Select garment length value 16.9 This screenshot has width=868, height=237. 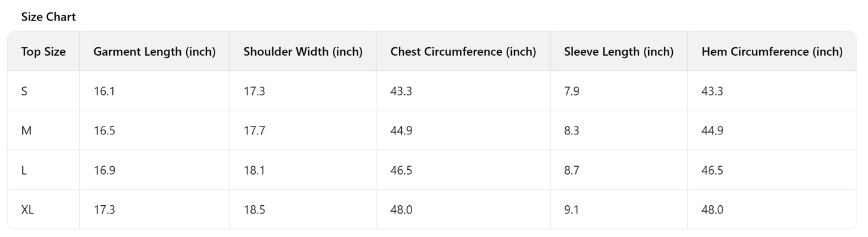click(104, 170)
